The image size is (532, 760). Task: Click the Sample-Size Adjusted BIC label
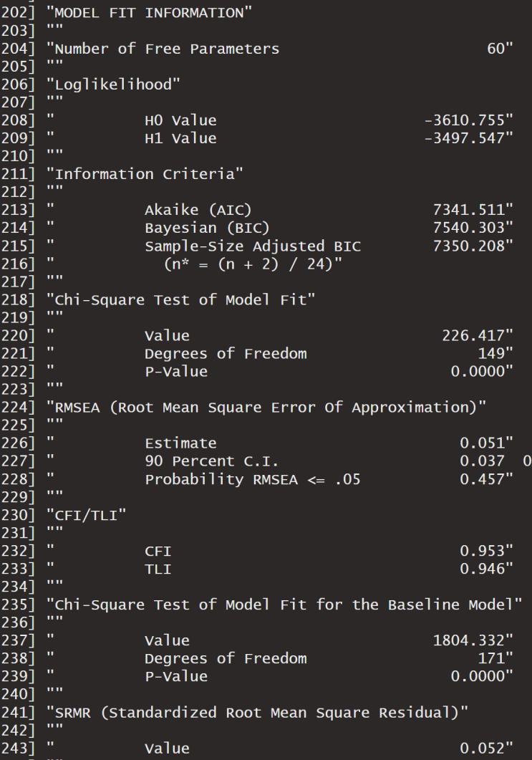click(253, 246)
